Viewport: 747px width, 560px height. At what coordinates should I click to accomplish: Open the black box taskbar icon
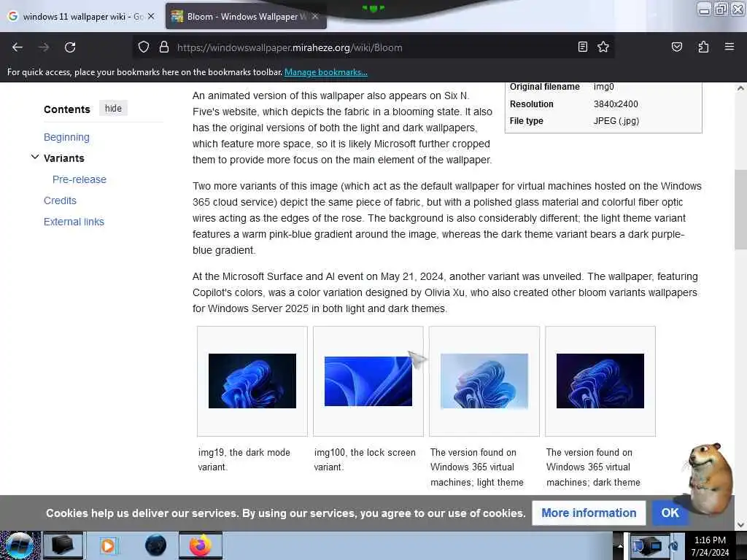coord(63,545)
